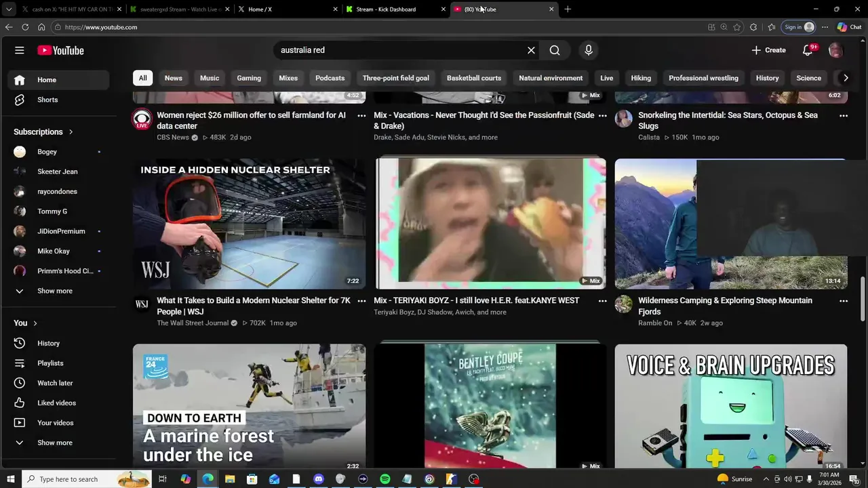Expand the You section chevron
The height and width of the screenshot is (488, 868).
(35, 323)
